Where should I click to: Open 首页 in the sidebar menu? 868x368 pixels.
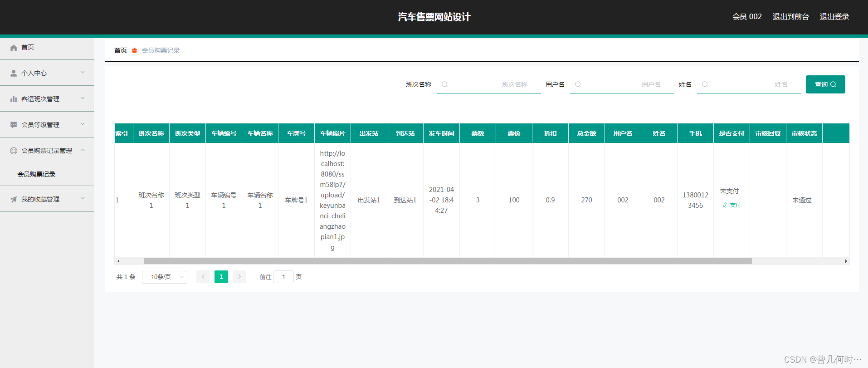pyautogui.click(x=47, y=47)
